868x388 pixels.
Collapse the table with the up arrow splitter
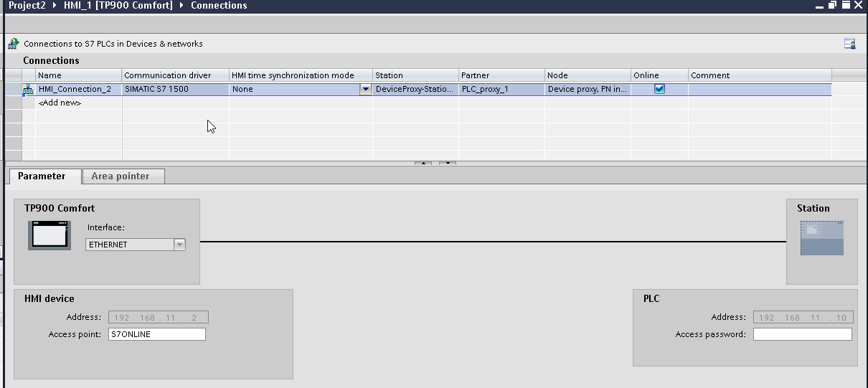click(423, 164)
